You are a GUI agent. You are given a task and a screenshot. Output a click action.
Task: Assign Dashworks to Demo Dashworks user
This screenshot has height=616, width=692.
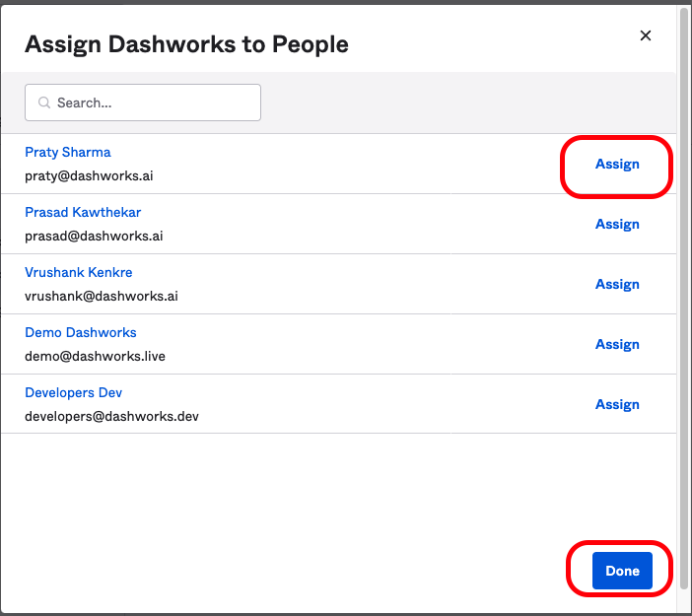coord(617,345)
